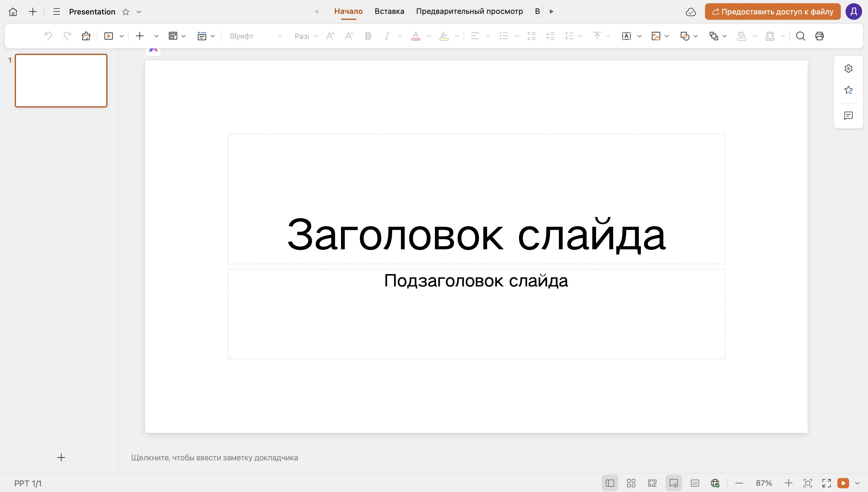Open the hamburger main menu

tap(57, 12)
